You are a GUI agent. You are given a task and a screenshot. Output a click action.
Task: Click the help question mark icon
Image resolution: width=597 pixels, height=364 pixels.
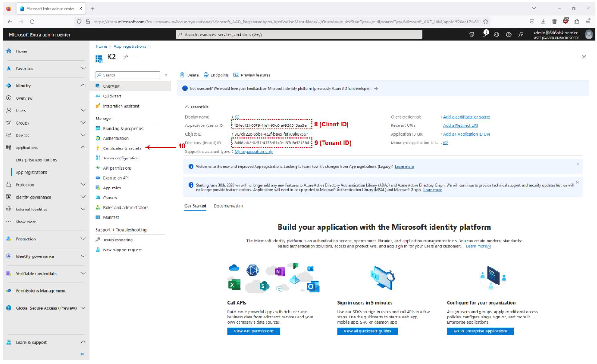[509, 34]
